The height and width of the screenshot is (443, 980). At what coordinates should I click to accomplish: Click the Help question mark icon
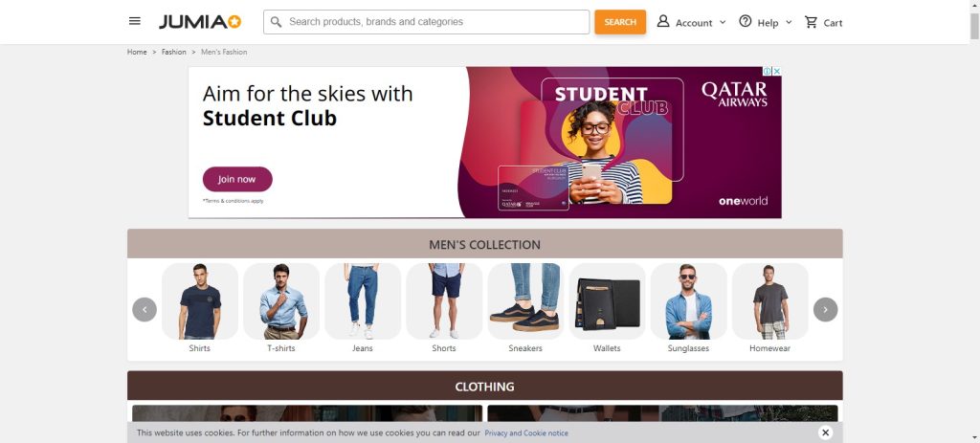(x=745, y=21)
